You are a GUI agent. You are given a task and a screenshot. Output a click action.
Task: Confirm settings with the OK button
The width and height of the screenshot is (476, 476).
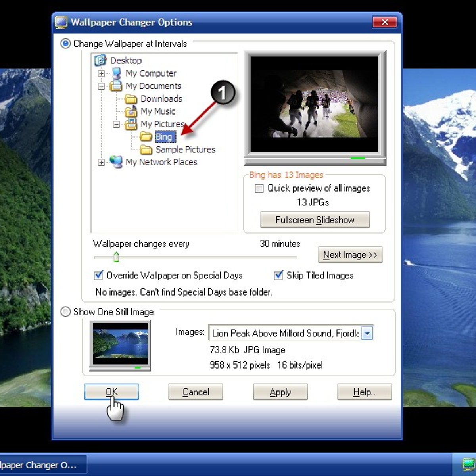click(111, 392)
